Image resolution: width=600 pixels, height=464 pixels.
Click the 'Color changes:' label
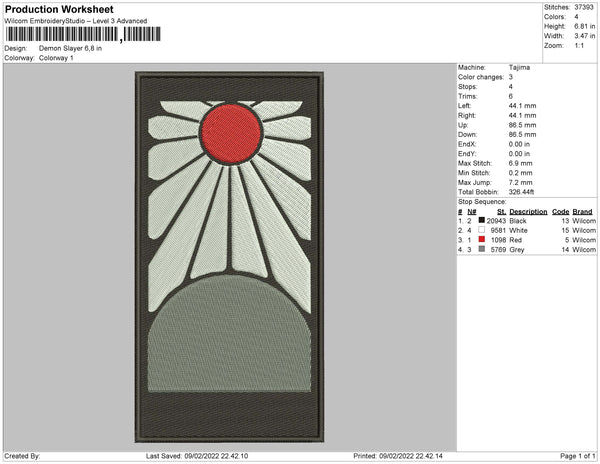click(x=481, y=77)
